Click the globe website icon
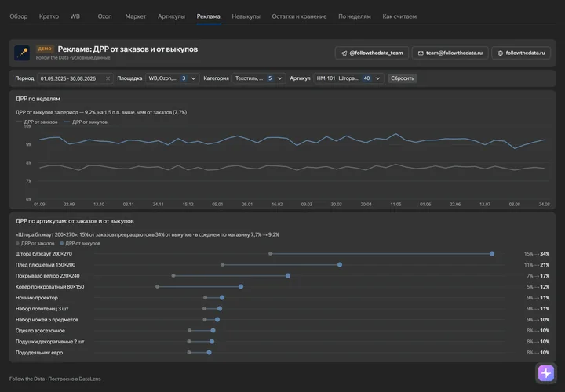 pos(500,53)
